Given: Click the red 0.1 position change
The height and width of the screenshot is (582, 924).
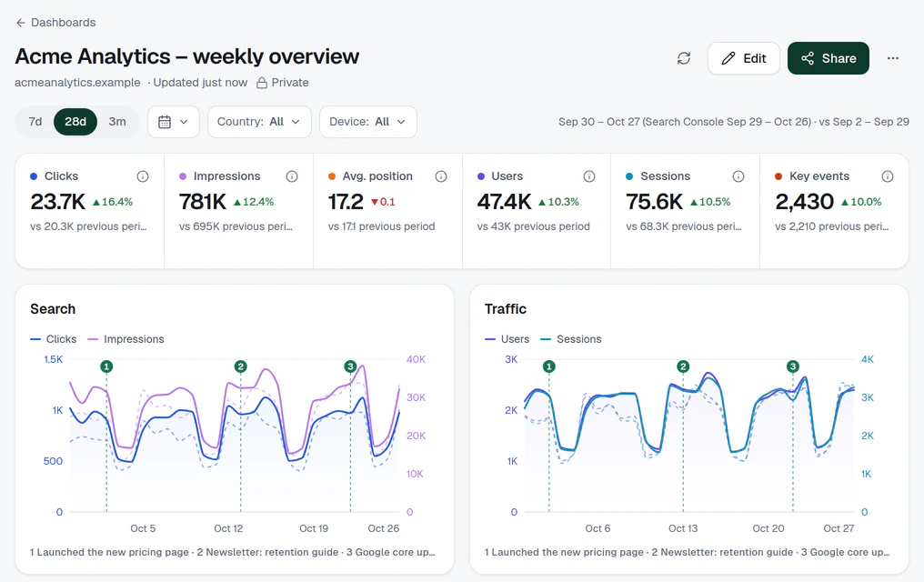Looking at the screenshot, I should point(383,202).
